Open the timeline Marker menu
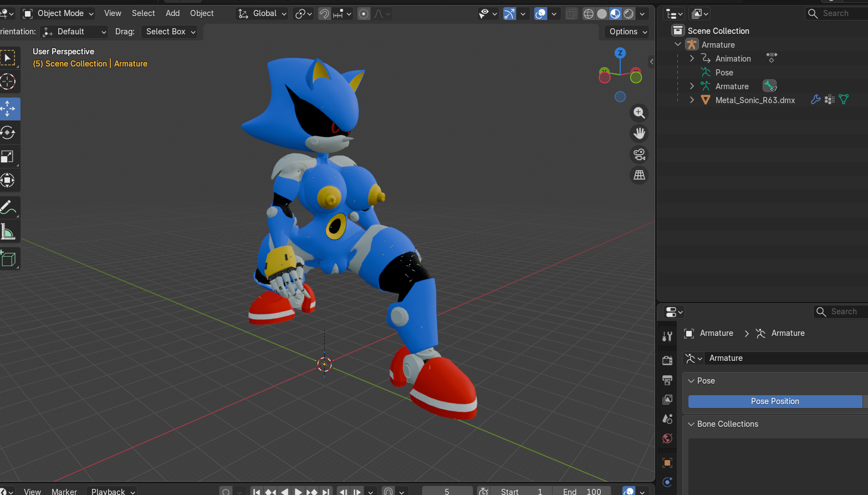The image size is (868, 495). click(x=64, y=491)
